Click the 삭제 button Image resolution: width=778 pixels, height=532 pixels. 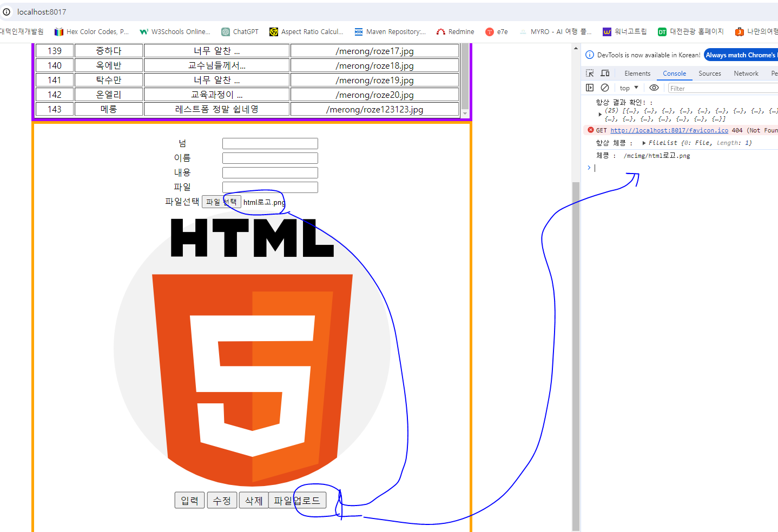click(x=254, y=501)
